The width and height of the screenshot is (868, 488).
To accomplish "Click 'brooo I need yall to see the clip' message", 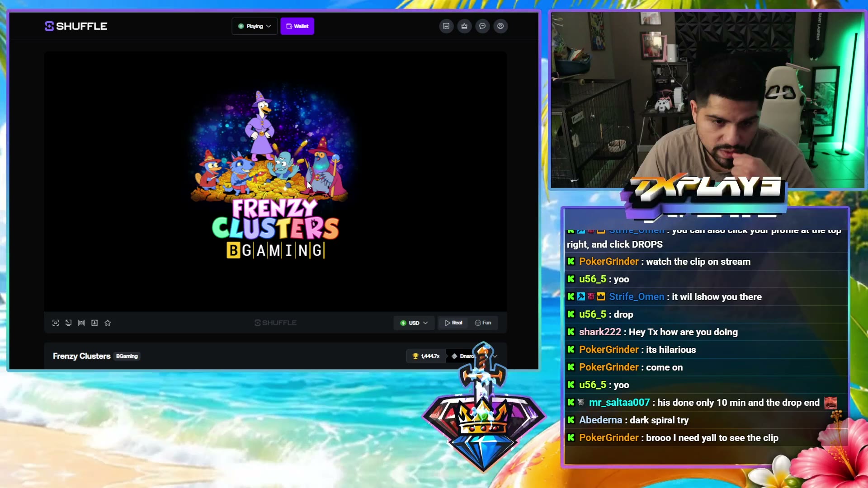I will [712, 438].
